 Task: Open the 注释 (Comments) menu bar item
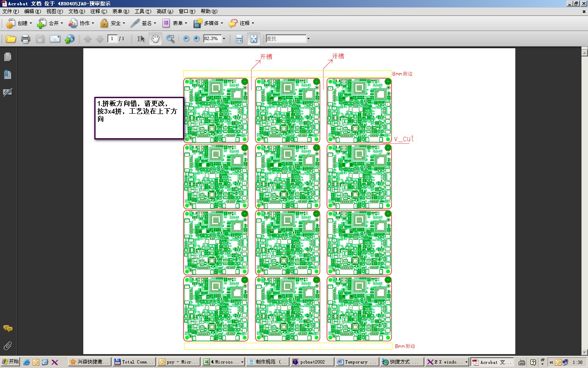pos(98,11)
